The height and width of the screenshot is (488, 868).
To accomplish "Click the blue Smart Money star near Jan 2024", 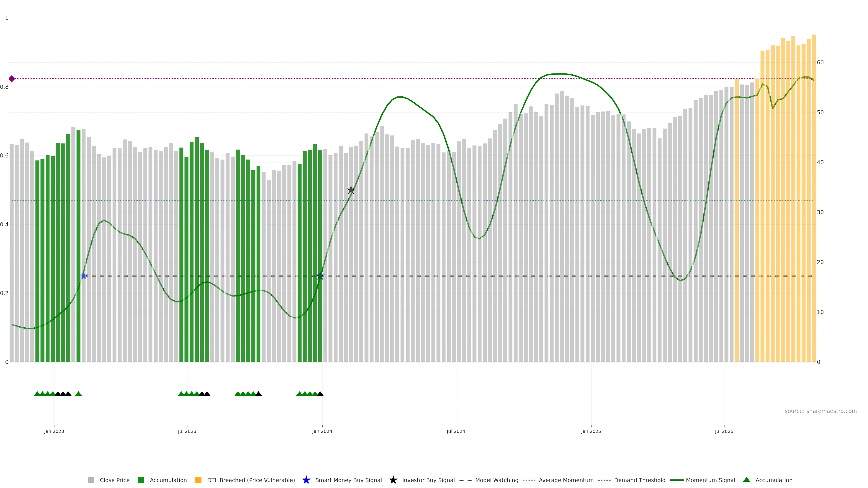I will (x=320, y=276).
